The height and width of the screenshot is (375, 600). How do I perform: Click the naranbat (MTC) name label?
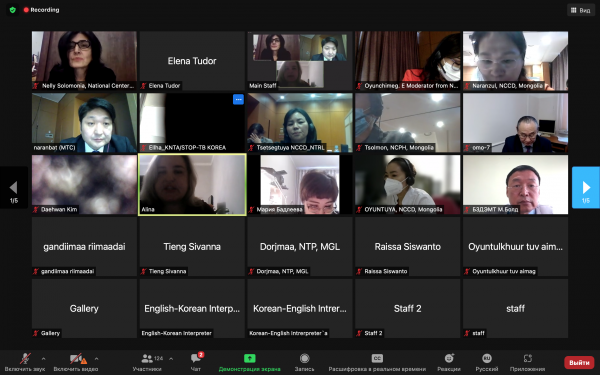[x=54, y=147]
